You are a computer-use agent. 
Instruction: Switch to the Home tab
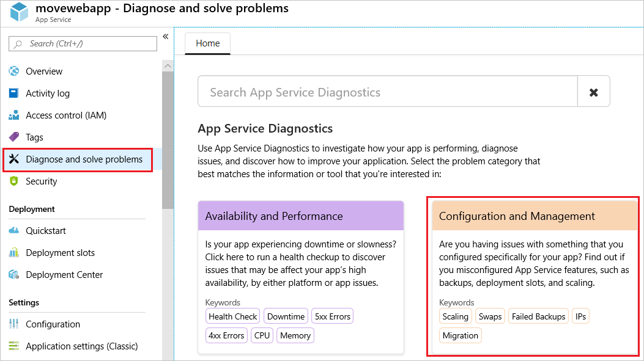207,43
